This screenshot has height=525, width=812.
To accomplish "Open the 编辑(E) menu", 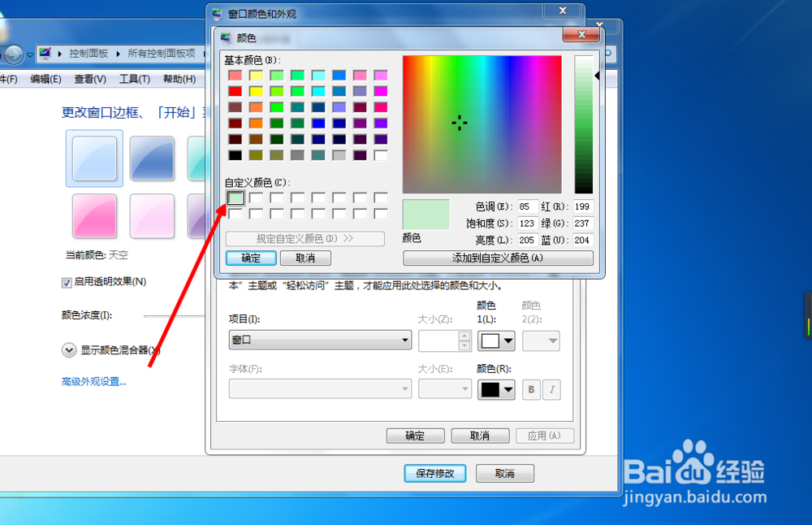I will coord(45,80).
